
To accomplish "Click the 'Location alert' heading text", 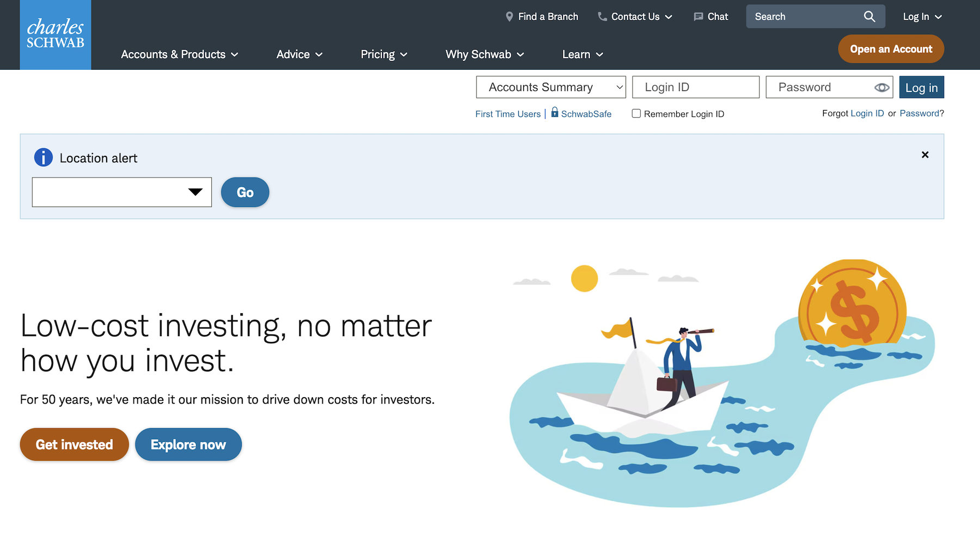I will (99, 158).
